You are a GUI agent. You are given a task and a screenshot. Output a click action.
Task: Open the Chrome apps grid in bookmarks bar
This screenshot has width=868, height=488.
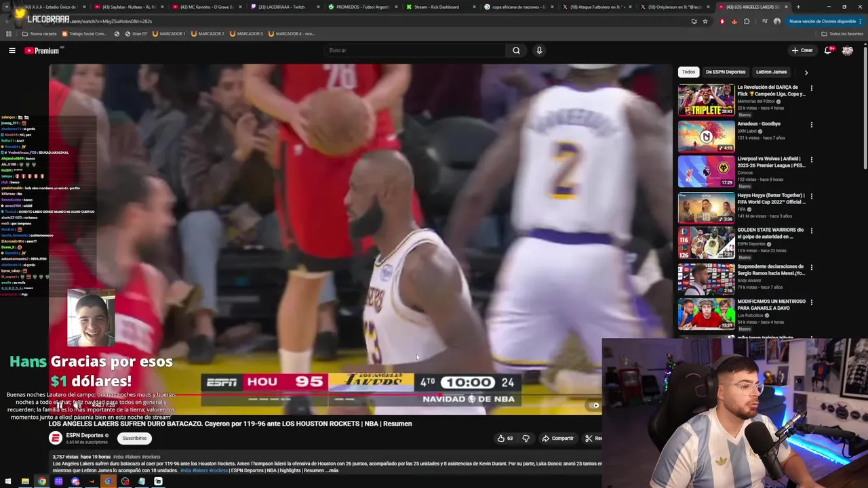9,33
